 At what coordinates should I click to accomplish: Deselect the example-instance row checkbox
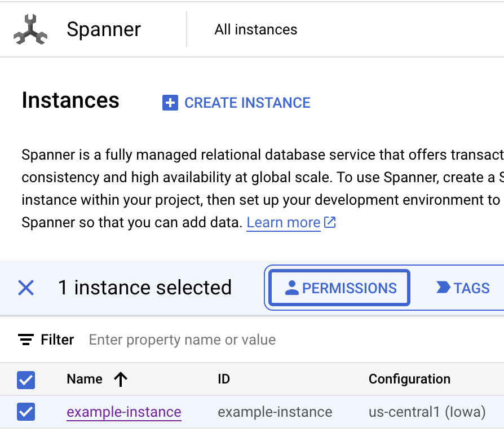pyautogui.click(x=25, y=412)
